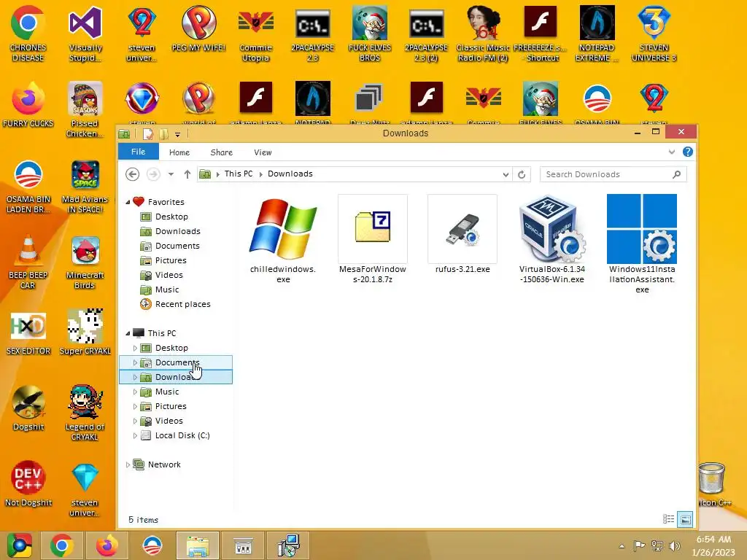Show hidden tray icons arrow

pos(622,545)
